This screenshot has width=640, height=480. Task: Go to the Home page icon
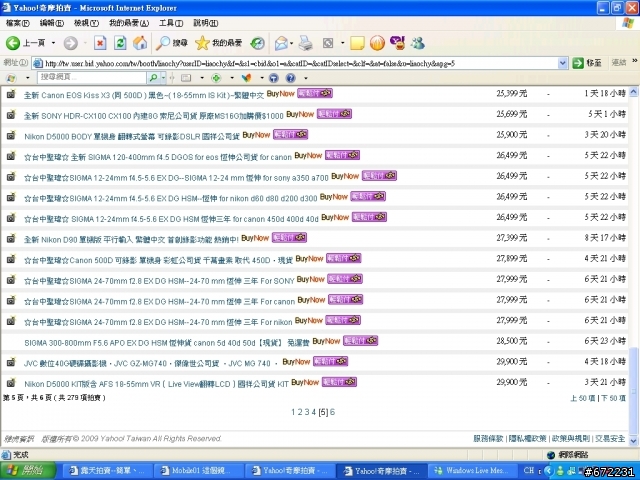140,43
